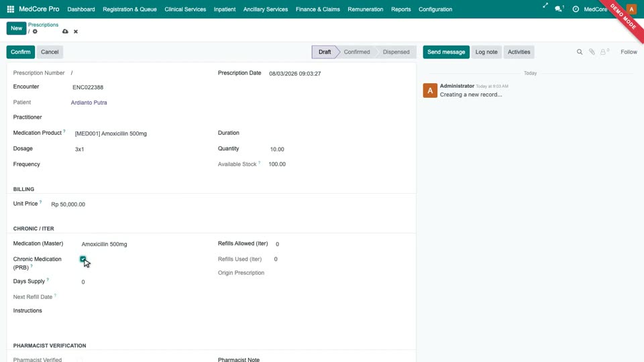Open the Finance & Claims menu
The image size is (644, 362).
(318, 9)
